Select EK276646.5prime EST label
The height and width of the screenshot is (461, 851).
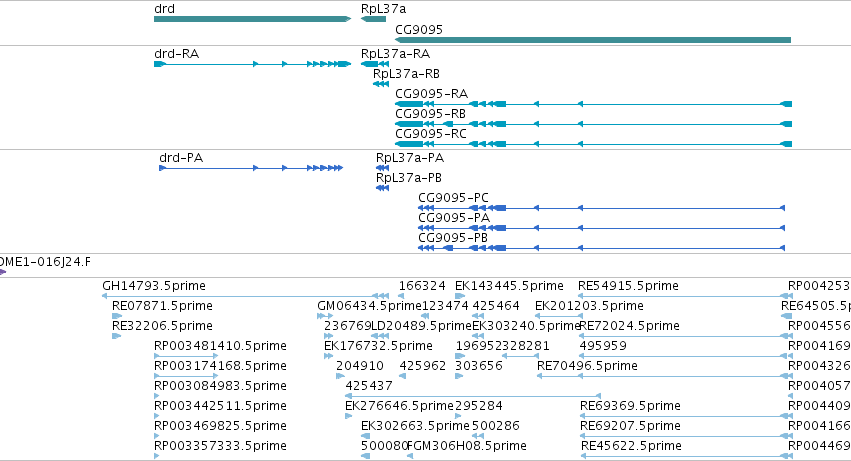click(399, 407)
